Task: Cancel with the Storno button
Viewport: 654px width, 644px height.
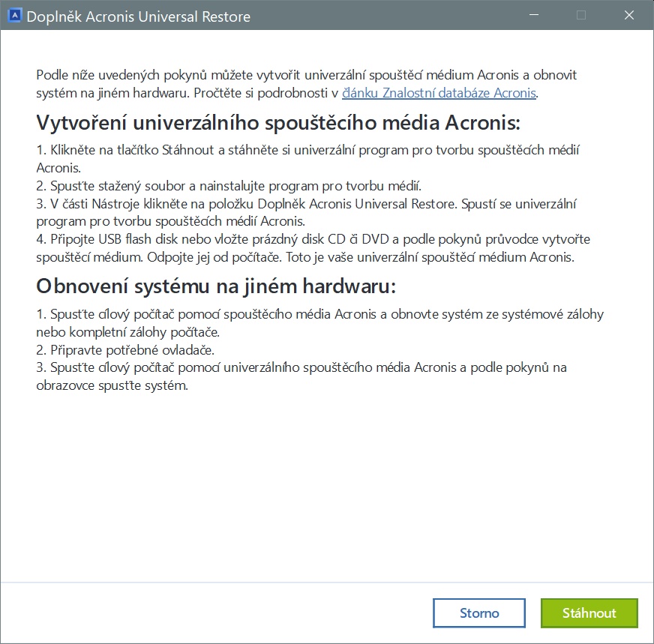Action: [x=478, y=613]
